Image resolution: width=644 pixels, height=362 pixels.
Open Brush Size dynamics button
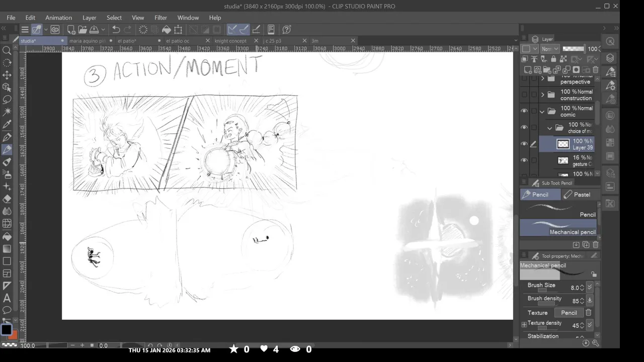(590, 288)
